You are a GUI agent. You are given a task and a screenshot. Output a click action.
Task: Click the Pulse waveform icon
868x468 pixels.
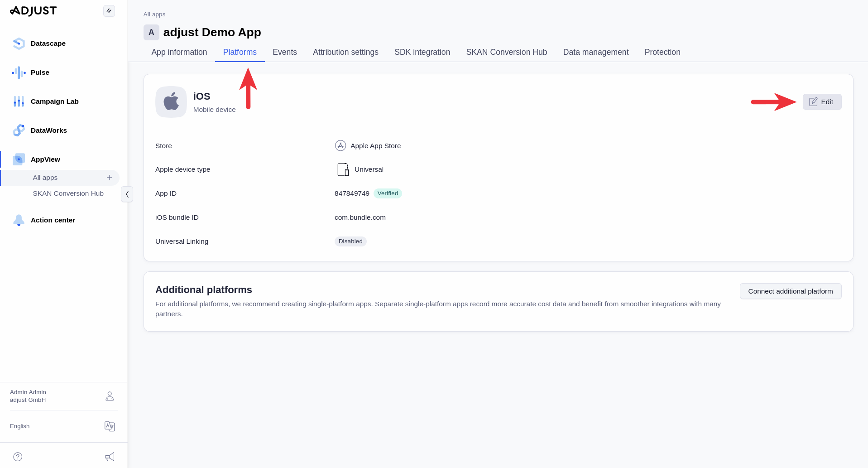pyautogui.click(x=19, y=72)
